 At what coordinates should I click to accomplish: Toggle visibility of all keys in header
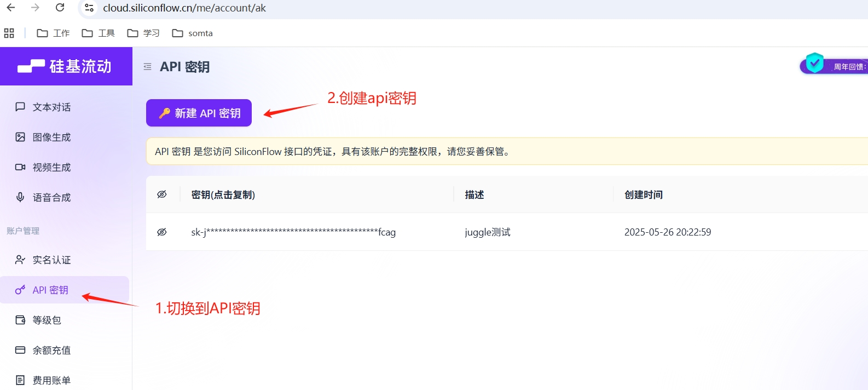(x=162, y=194)
